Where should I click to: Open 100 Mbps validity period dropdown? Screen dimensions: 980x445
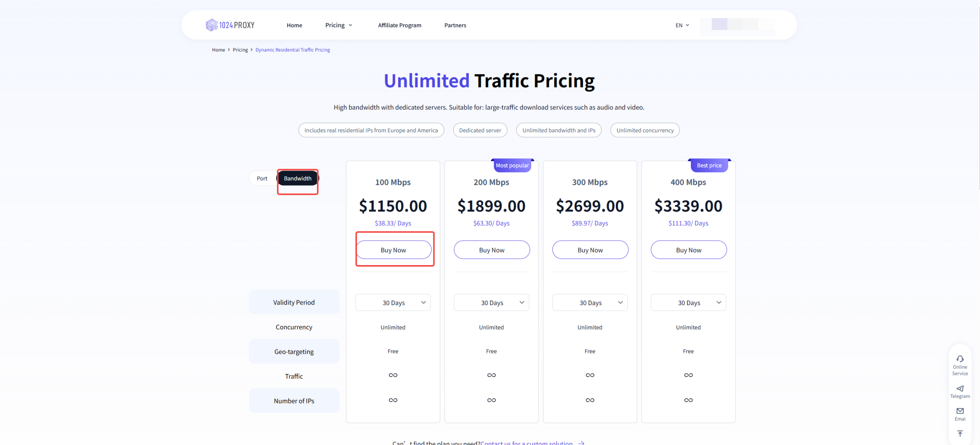coord(393,303)
